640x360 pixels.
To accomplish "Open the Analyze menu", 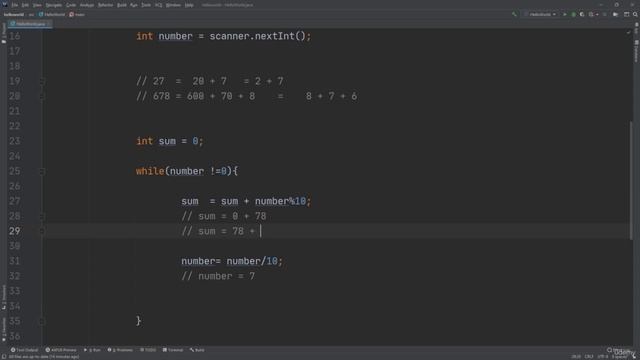I will 87,5.
